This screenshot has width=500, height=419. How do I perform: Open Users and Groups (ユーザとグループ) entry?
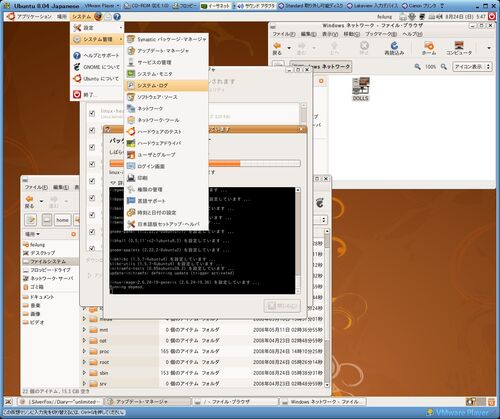167,155
